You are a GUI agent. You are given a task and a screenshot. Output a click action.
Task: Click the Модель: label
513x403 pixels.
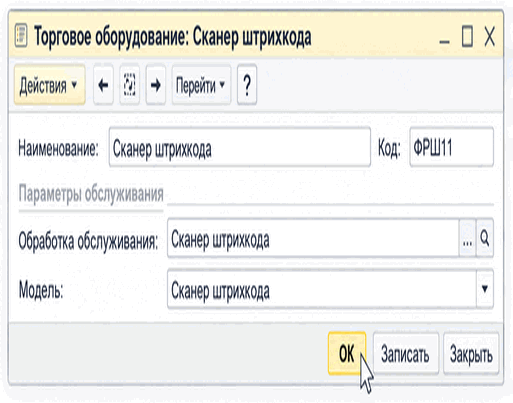(x=41, y=290)
